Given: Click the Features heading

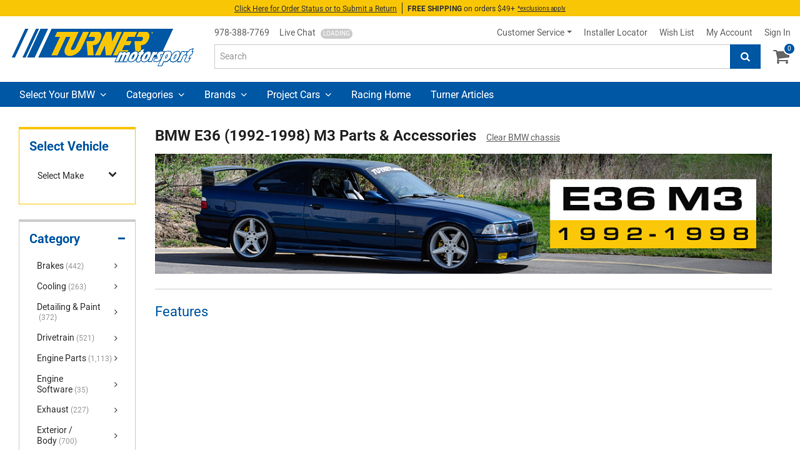Looking at the screenshot, I should (182, 312).
